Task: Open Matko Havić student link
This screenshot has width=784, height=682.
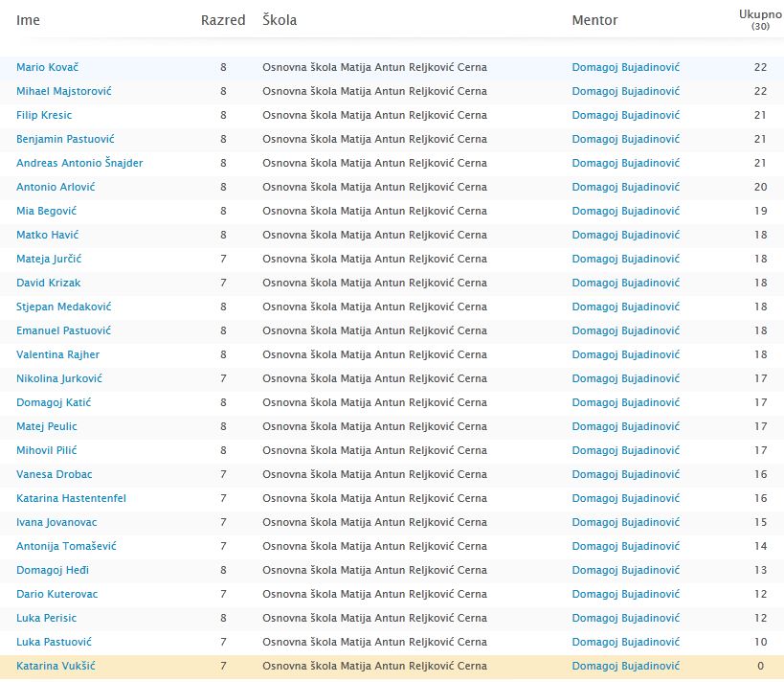Action: pyautogui.click(x=47, y=236)
